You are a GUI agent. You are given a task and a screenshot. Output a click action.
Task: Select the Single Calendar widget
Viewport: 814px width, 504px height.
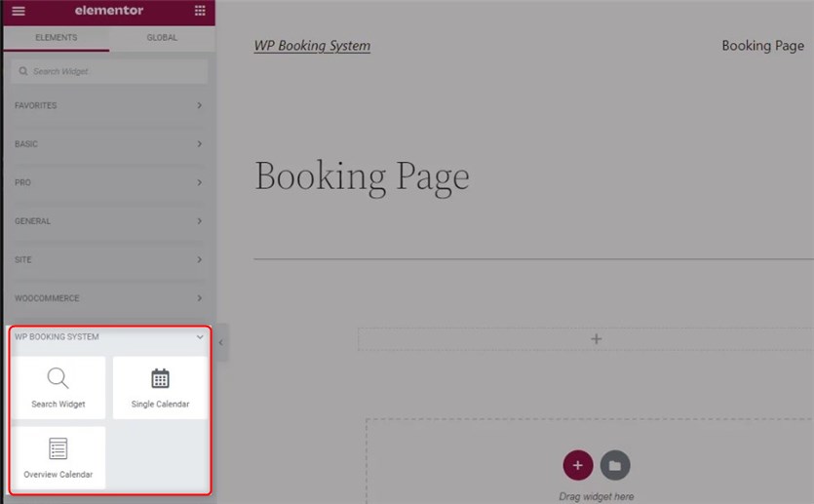point(160,387)
